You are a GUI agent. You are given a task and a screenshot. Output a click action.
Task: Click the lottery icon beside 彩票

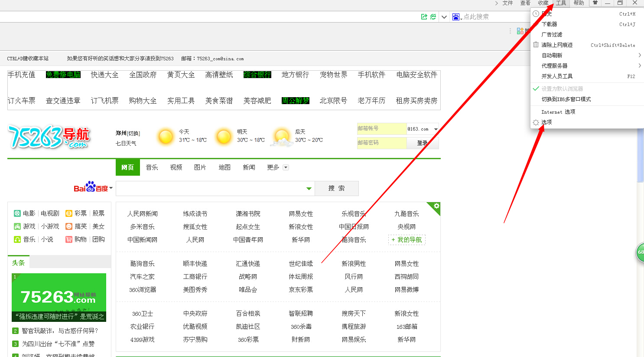pyautogui.click(x=68, y=213)
